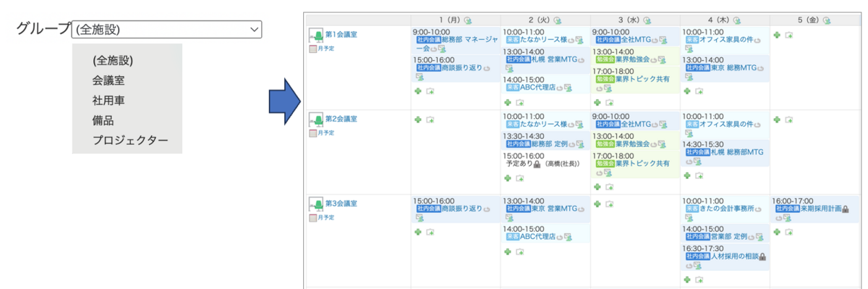This screenshot has width=868, height=289.
Task: Click the icon right of the plus, 第1会議室 Friday
Action: pos(789,34)
